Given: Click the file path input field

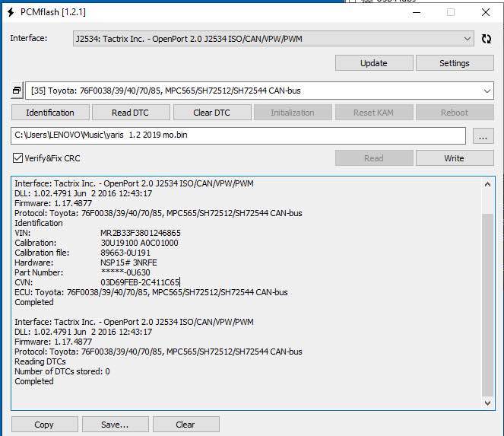Looking at the screenshot, I should click(238, 135).
